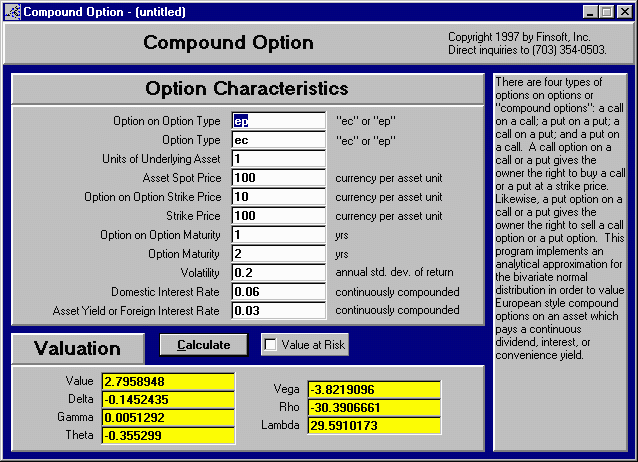Click the Option on Option Strike Price field
The image size is (638, 462).
(x=278, y=197)
